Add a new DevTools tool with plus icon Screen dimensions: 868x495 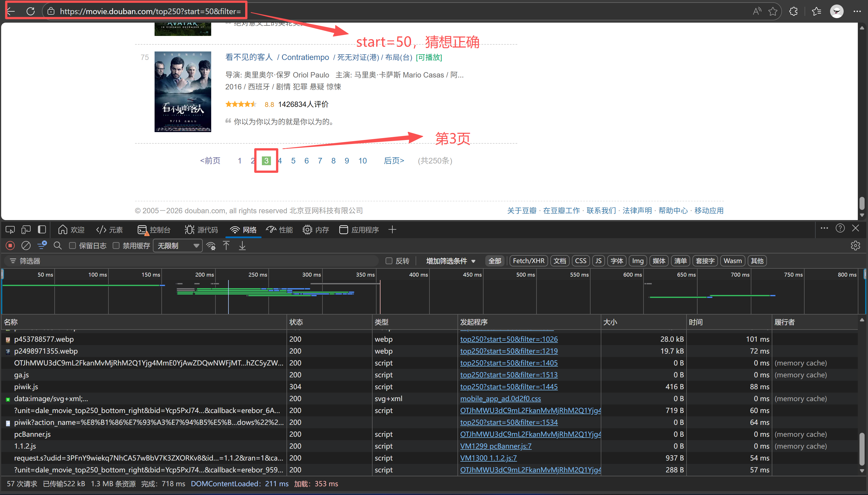(392, 230)
